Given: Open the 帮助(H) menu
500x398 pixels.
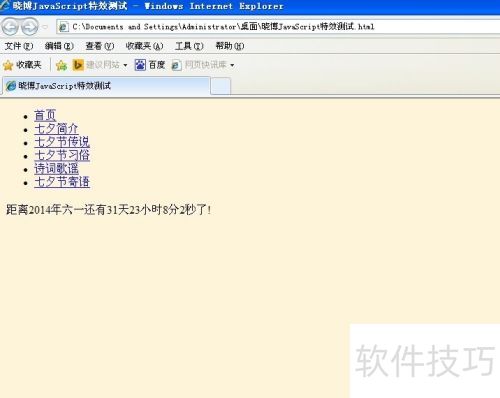Looking at the screenshot, I should click(x=230, y=46).
